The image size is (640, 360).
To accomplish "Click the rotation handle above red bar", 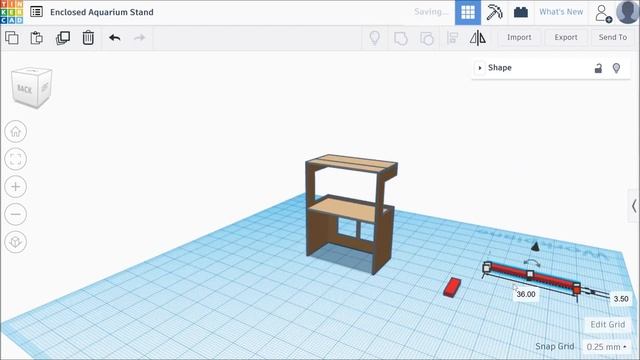I will coord(532,263).
